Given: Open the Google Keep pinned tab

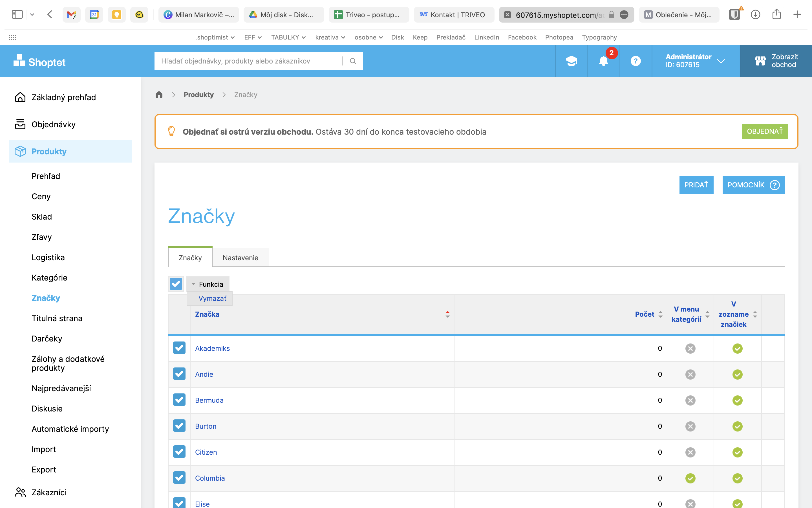Looking at the screenshot, I should coord(116,15).
